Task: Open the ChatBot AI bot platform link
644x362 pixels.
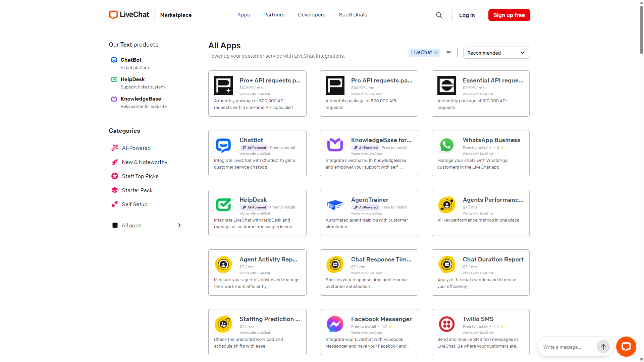Action: 136,63
